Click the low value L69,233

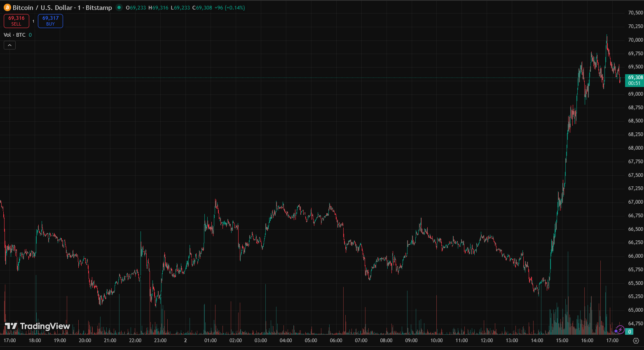(x=180, y=8)
